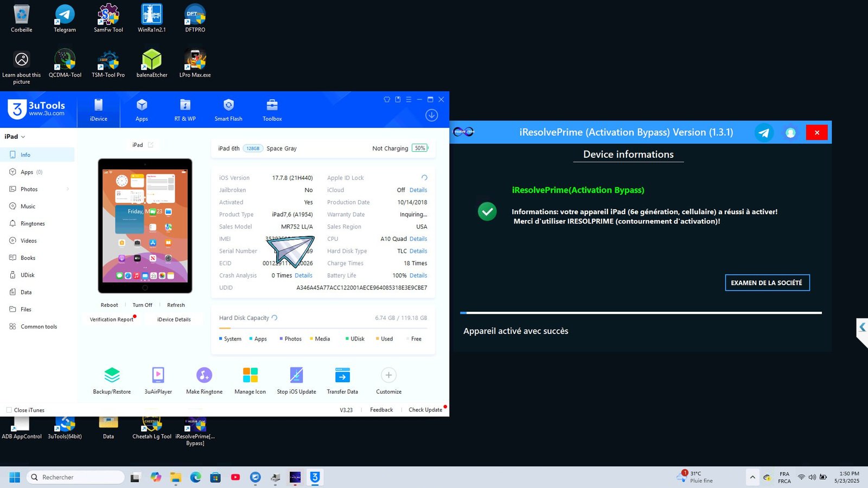Open Battery Life Details link

tap(418, 275)
